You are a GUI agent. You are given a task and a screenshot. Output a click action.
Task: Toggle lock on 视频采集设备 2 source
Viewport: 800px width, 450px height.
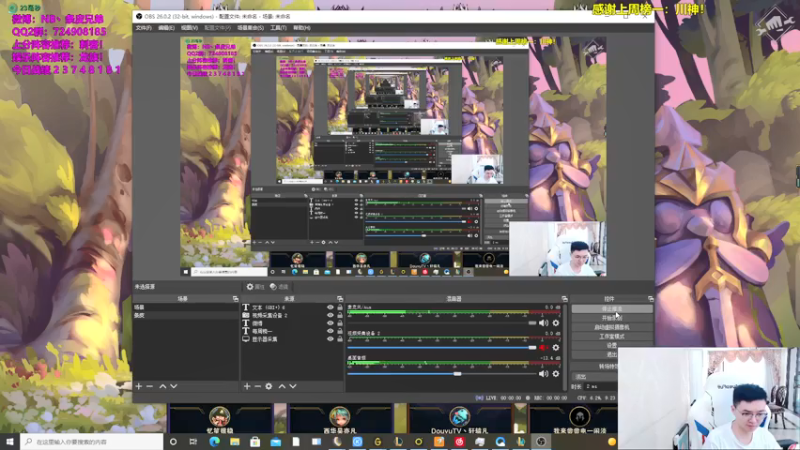tap(340, 315)
